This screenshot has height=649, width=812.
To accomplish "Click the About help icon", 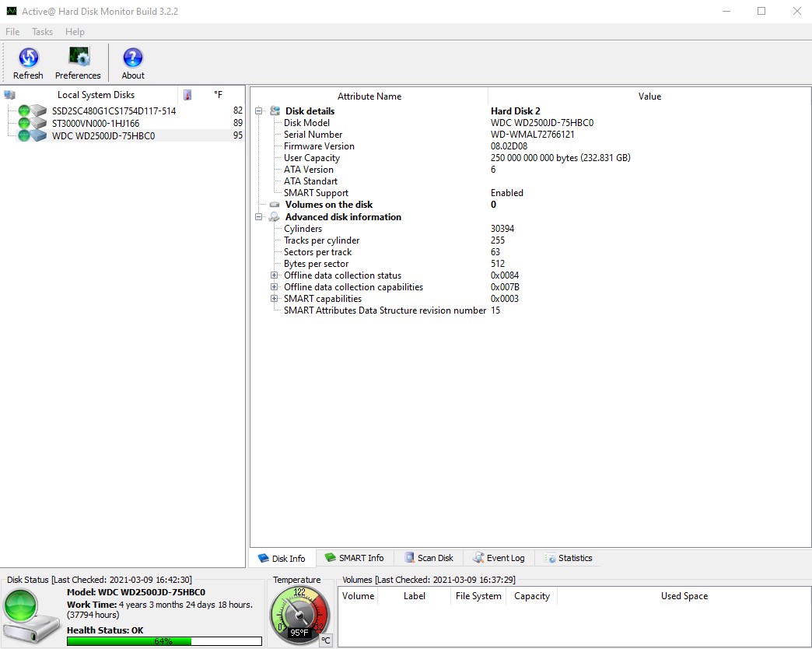I will (133, 58).
